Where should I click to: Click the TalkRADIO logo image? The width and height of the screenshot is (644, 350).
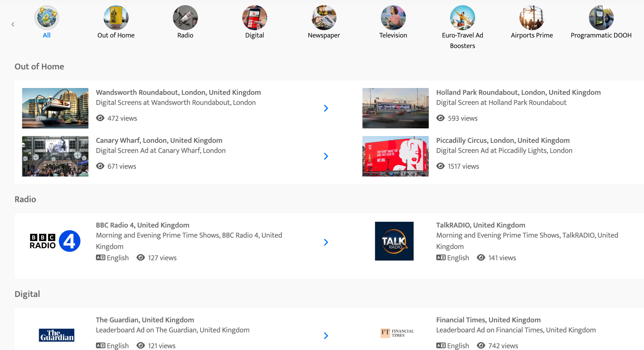[x=394, y=241]
